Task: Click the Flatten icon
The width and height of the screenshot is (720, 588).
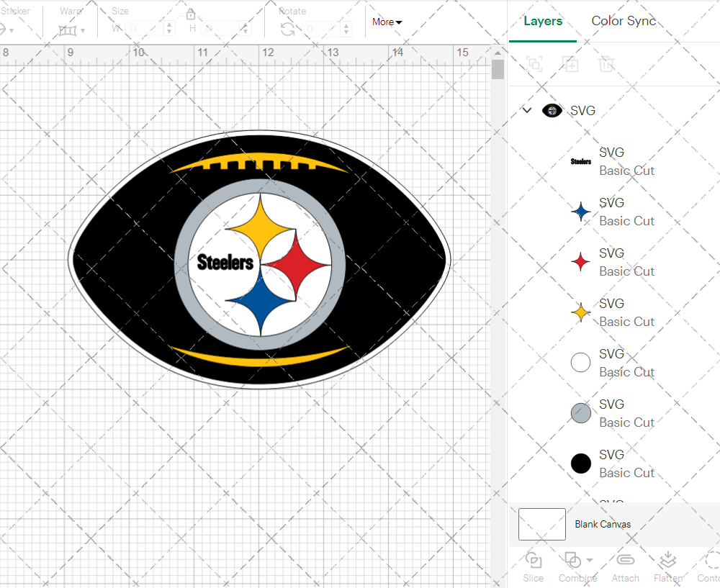Action: (x=667, y=561)
